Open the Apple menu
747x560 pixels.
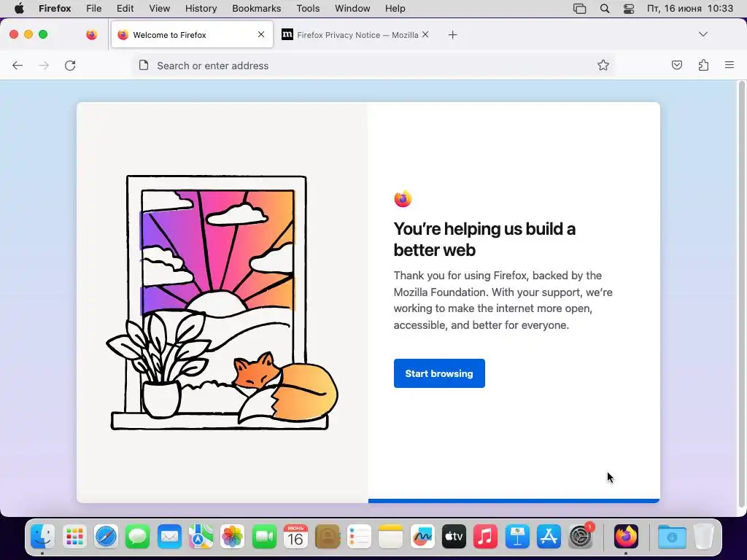(x=19, y=9)
